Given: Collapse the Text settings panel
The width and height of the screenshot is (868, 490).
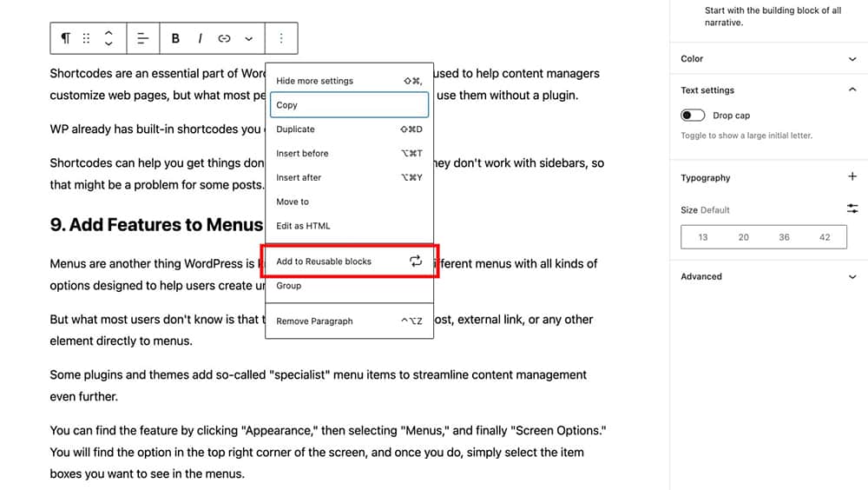Looking at the screenshot, I should tap(769, 90).
